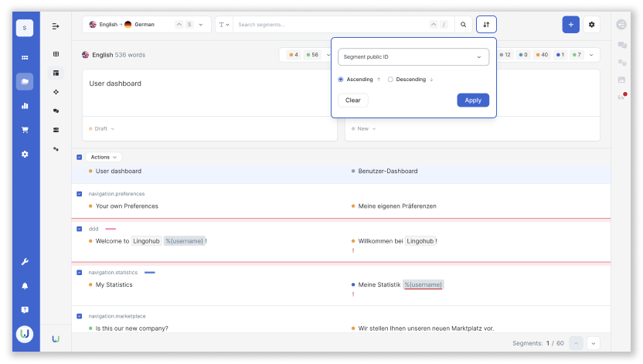
Task: Click the S workspace avatar at sidebar top
Action: coord(25,28)
